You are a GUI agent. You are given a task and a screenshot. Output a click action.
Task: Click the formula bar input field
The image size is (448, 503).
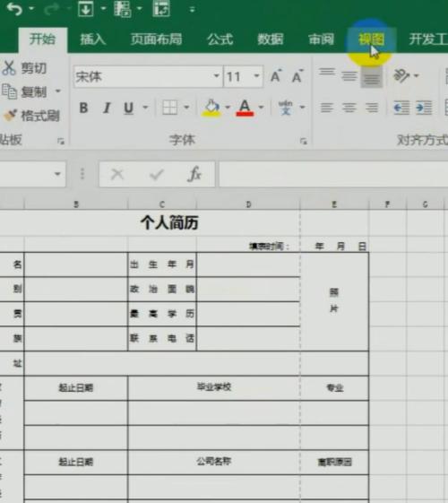click(333, 174)
